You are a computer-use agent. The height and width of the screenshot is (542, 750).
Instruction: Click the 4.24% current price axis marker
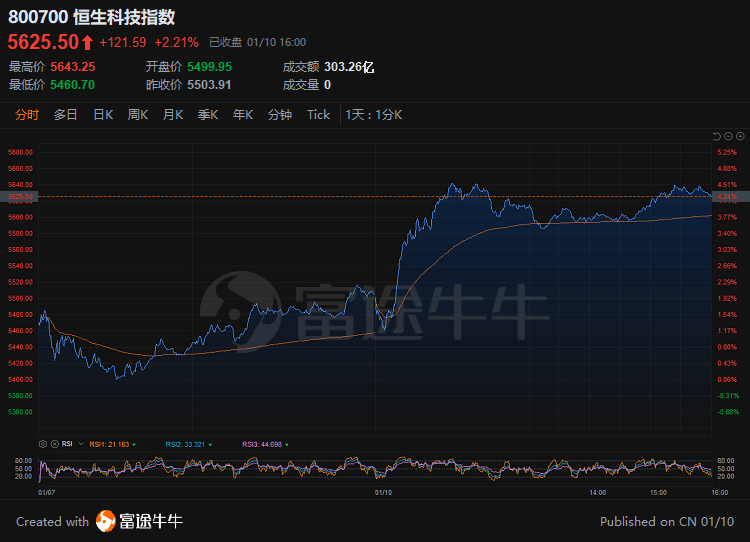point(727,198)
